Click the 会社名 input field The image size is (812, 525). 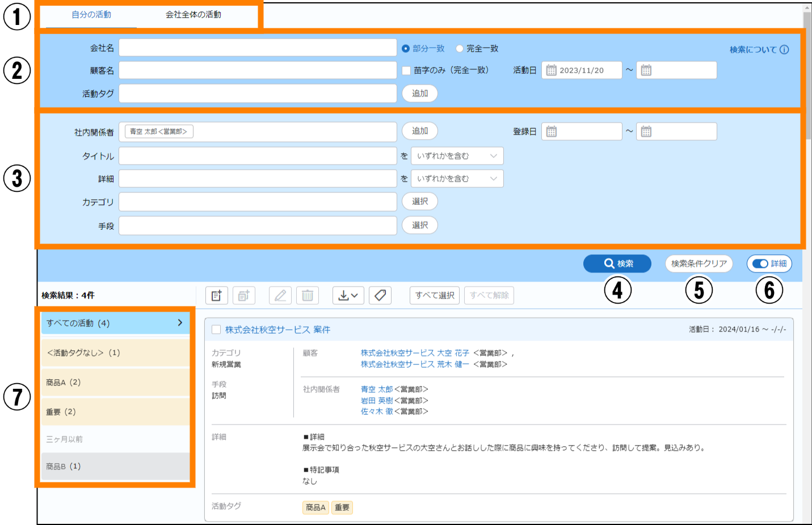click(258, 48)
